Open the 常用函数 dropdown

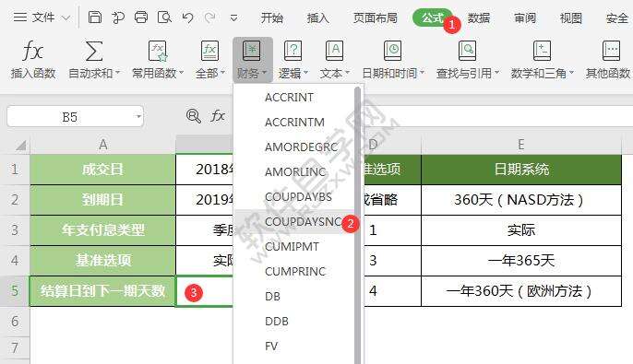158,73
